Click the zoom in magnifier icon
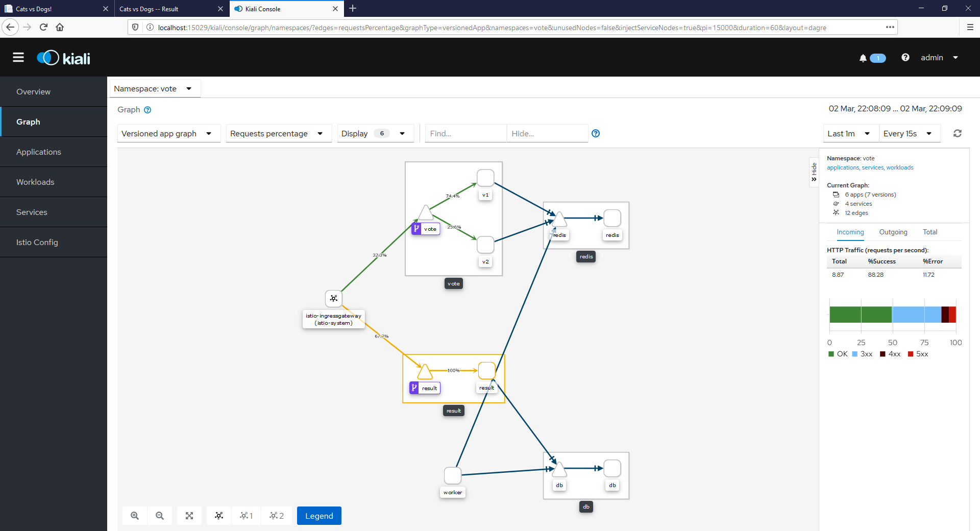The height and width of the screenshot is (531, 980). (x=135, y=516)
